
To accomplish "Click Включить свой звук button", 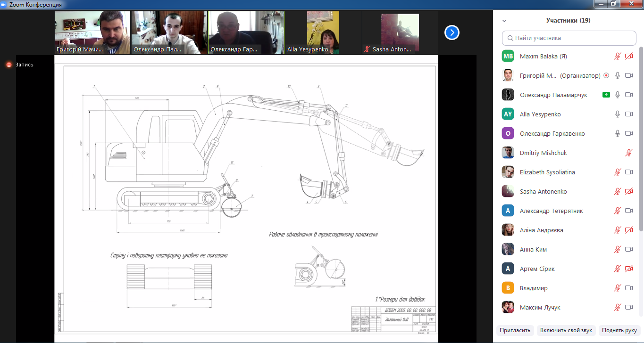I will pyautogui.click(x=566, y=330).
